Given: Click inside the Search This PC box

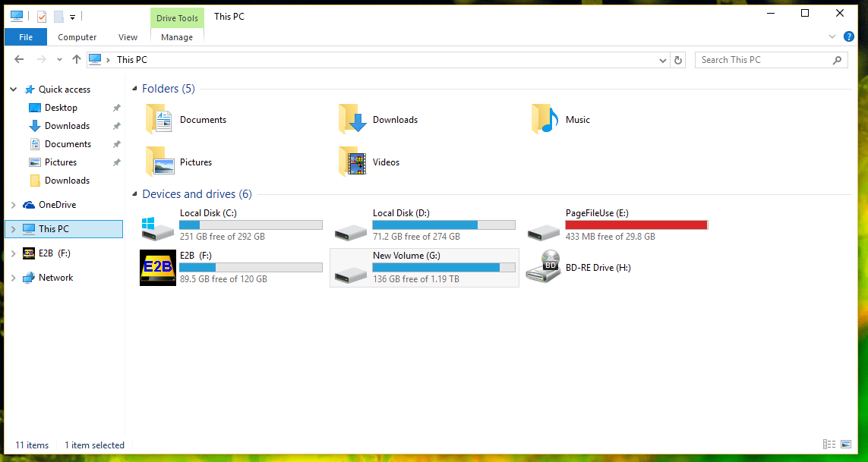Looking at the screenshot, I should pyautogui.click(x=759, y=59).
